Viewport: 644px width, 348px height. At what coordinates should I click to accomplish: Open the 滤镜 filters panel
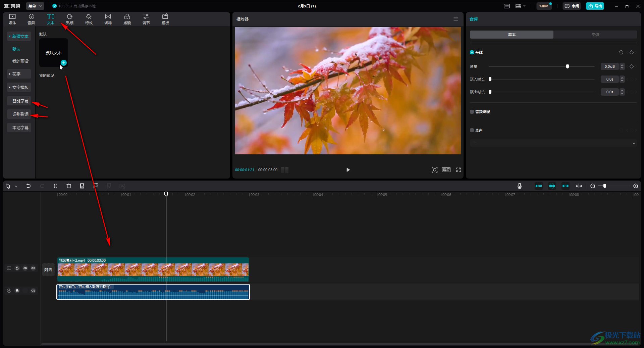(x=127, y=19)
